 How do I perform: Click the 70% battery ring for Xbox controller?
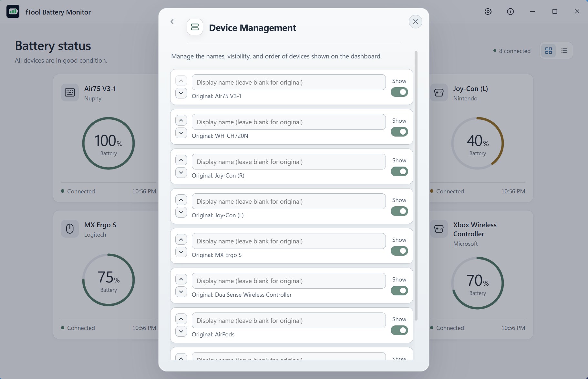(478, 283)
